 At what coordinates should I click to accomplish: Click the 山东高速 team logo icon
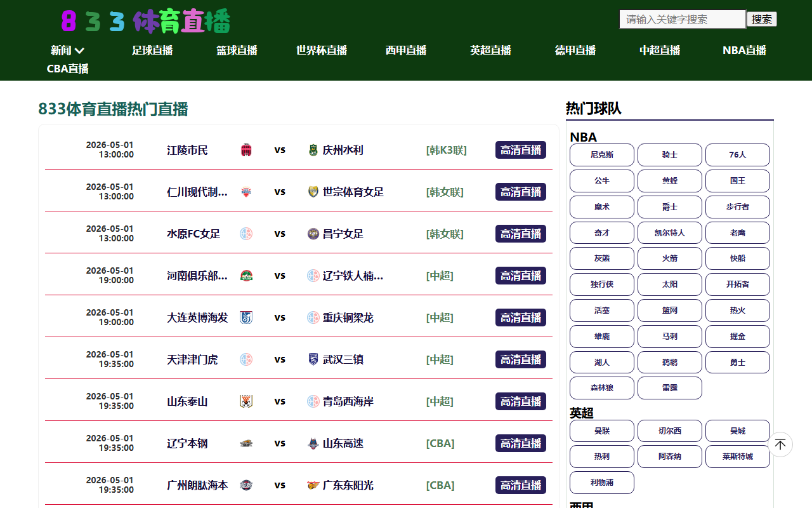click(313, 443)
